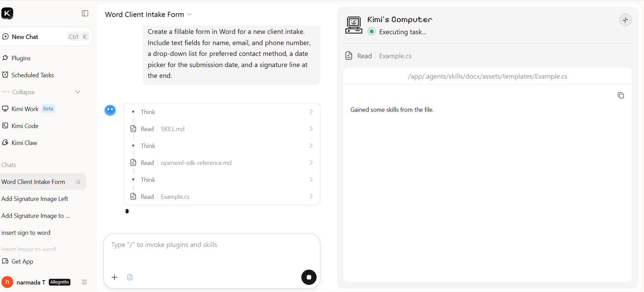Viewport: 644px width, 292px height.
Task: Click the Example.cs file path text
Action: (488, 77)
